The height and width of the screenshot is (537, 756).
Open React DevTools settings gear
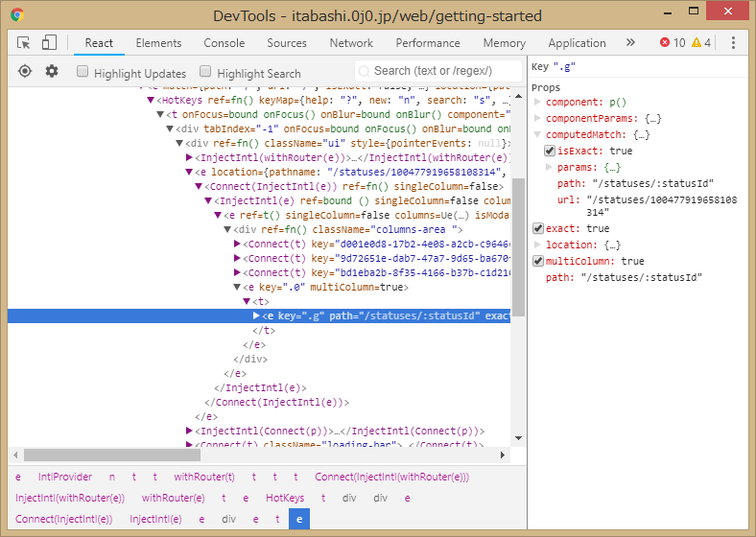click(52, 72)
